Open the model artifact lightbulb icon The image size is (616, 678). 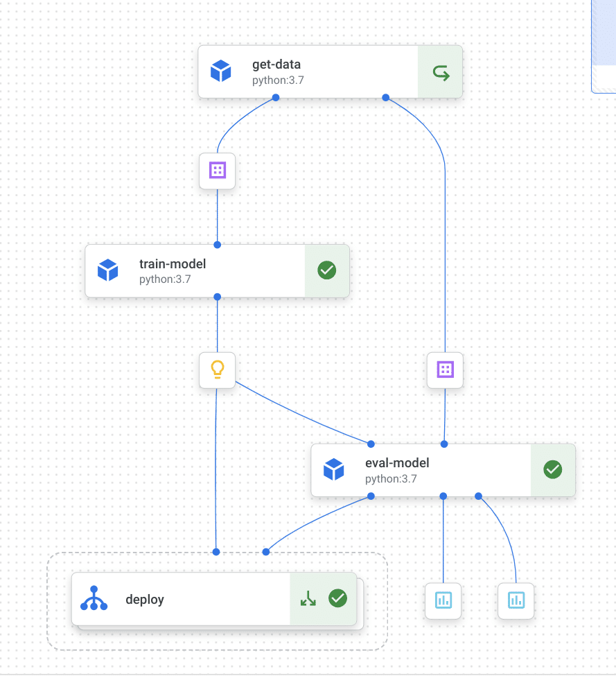218,370
